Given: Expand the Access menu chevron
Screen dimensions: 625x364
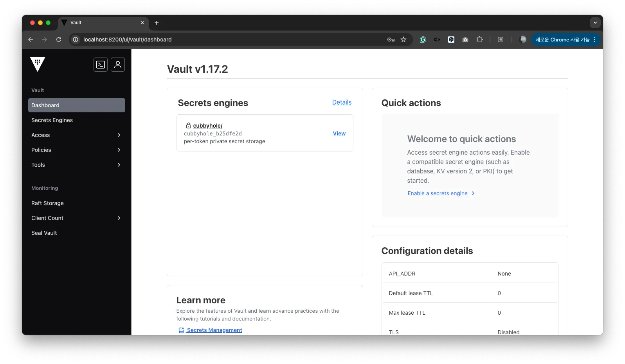Looking at the screenshot, I should (119, 135).
